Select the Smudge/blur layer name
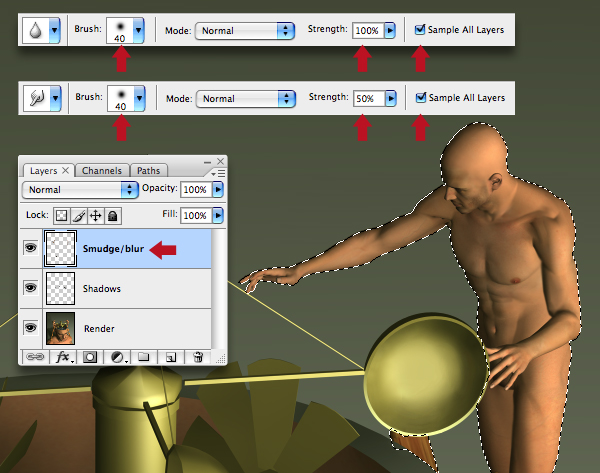The image size is (600, 473). click(x=113, y=249)
